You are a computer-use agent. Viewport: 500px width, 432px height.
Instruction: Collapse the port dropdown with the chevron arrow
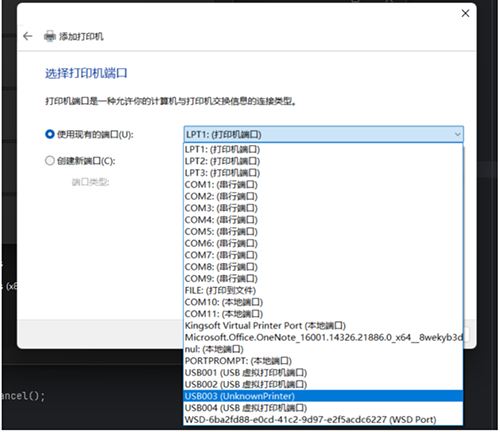457,134
